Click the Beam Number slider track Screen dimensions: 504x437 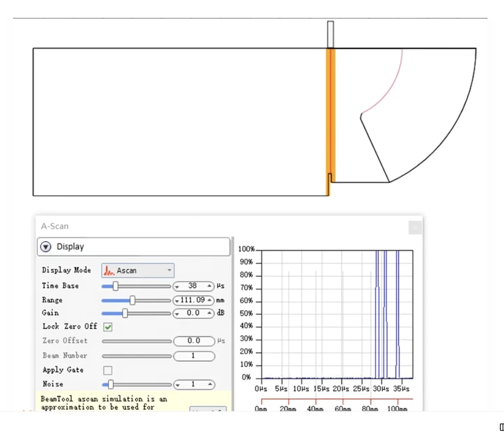tap(137, 356)
